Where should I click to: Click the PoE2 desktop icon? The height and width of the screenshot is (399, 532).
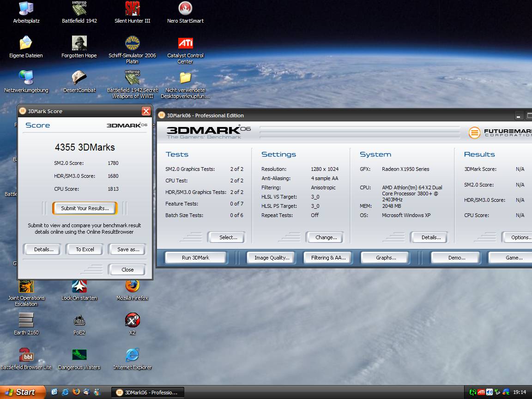pos(79,324)
